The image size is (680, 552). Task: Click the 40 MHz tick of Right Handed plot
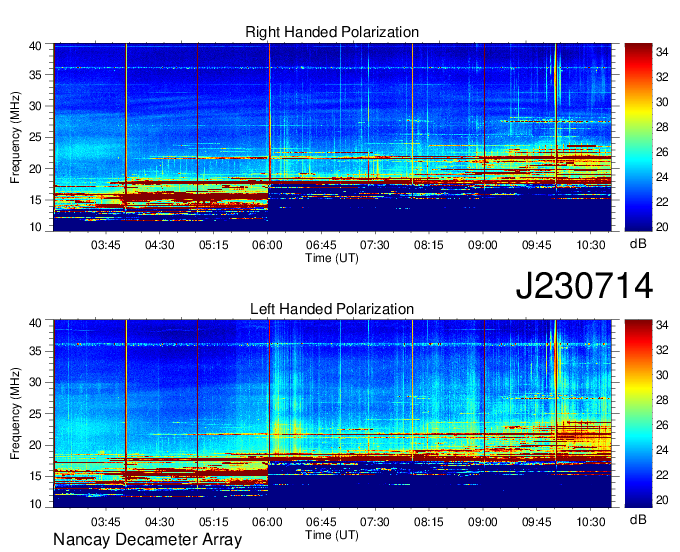point(35,46)
